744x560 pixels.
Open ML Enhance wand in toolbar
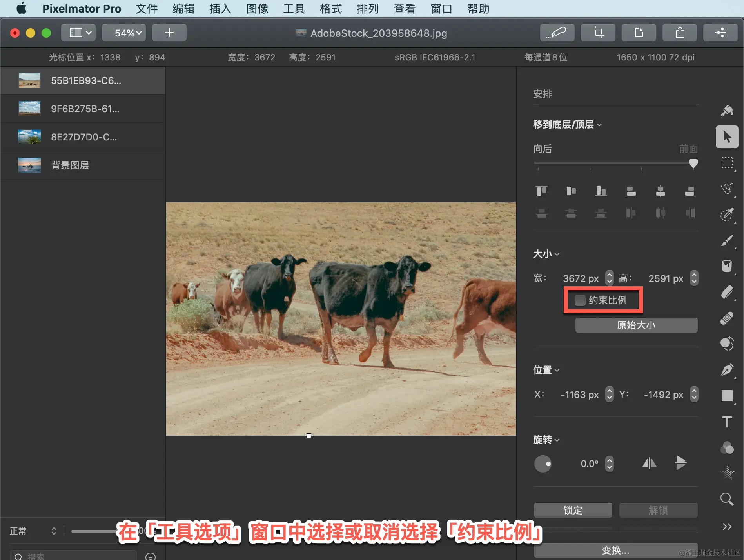point(557,33)
